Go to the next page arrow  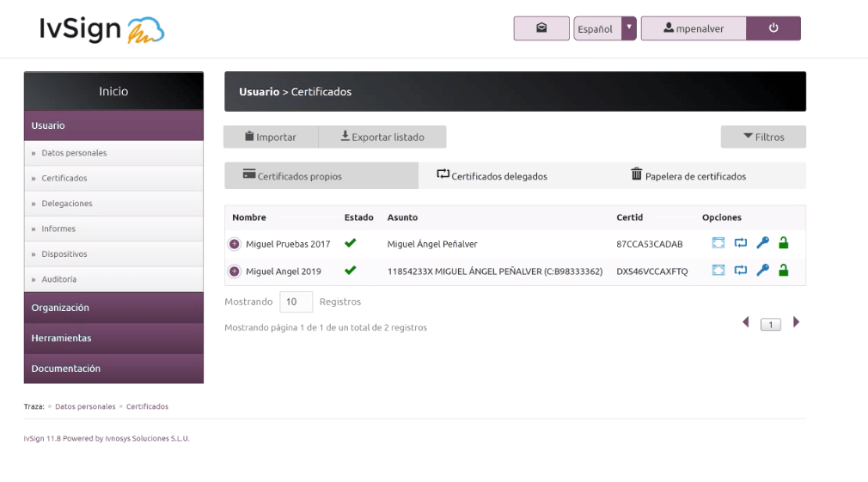pos(796,322)
